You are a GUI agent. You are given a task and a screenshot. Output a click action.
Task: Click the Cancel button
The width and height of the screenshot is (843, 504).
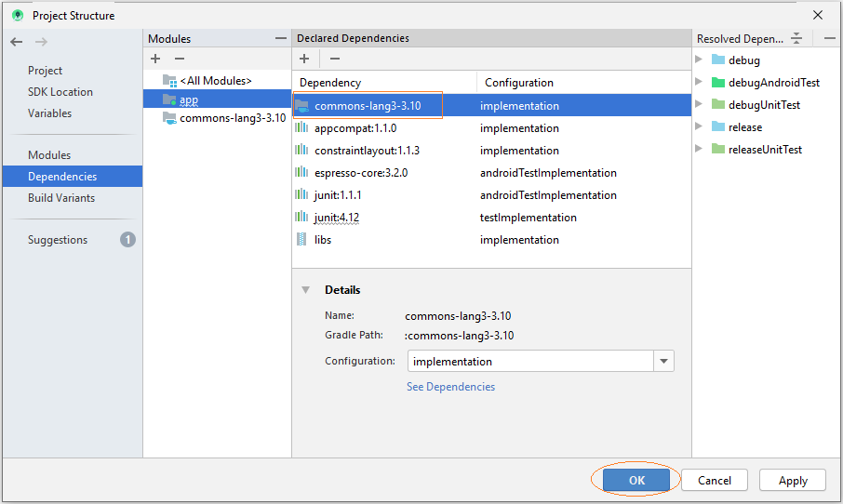coord(715,480)
